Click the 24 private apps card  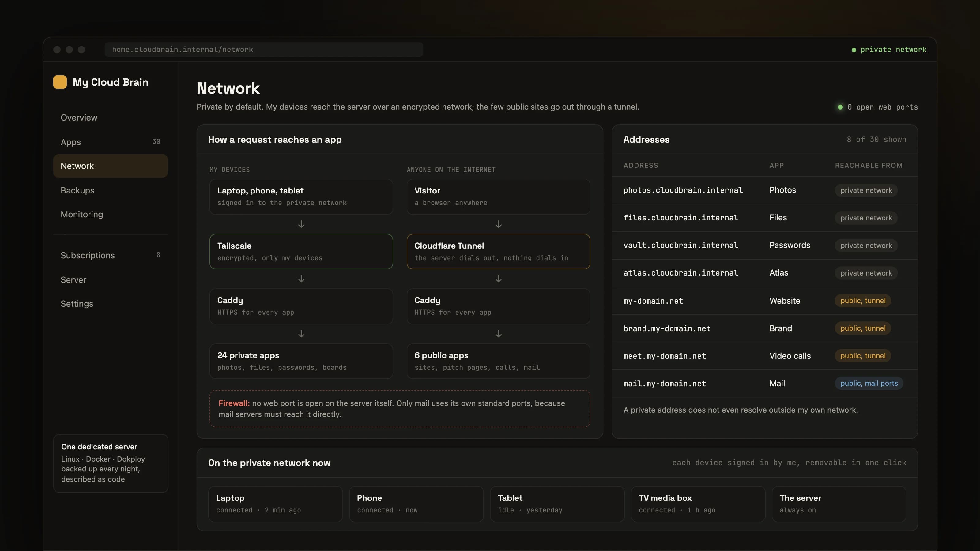pos(301,361)
